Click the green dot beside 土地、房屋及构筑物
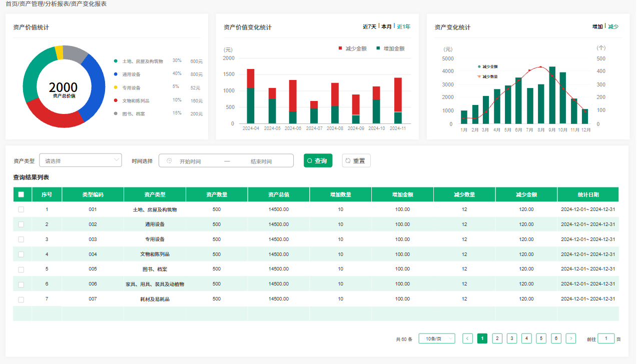The height and width of the screenshot is (364, 637). [116, 61]
